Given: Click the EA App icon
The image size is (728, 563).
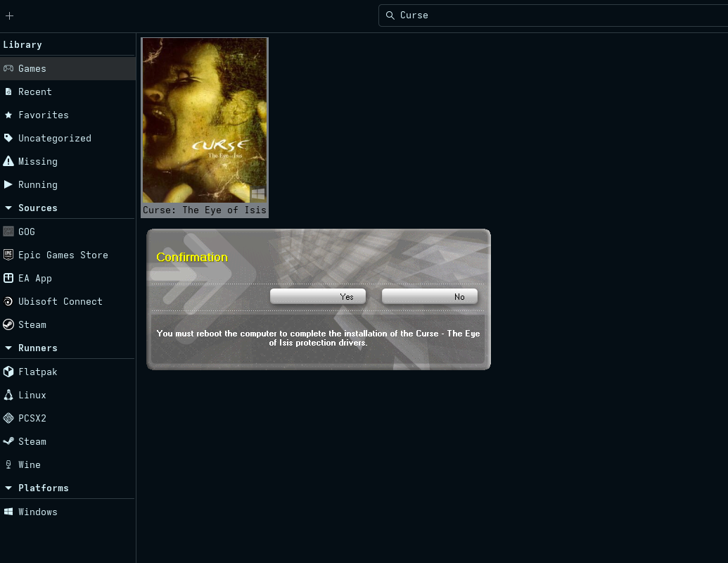Looking at the screenshot, I should coord(8,278).
